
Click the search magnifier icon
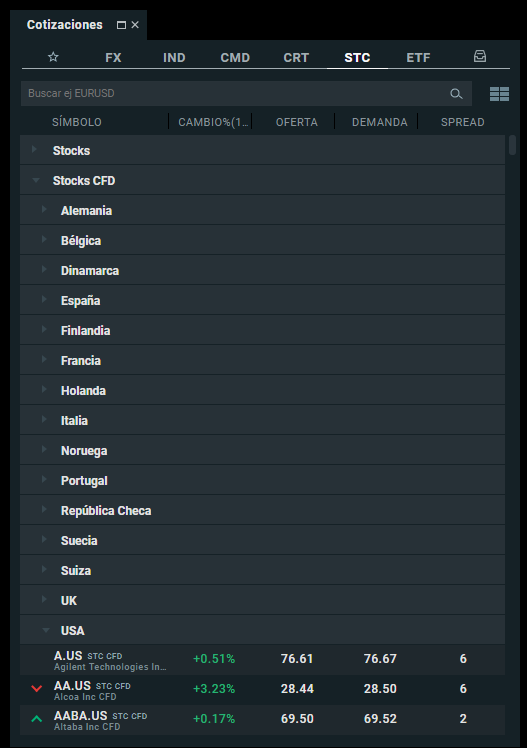[456, 94]
